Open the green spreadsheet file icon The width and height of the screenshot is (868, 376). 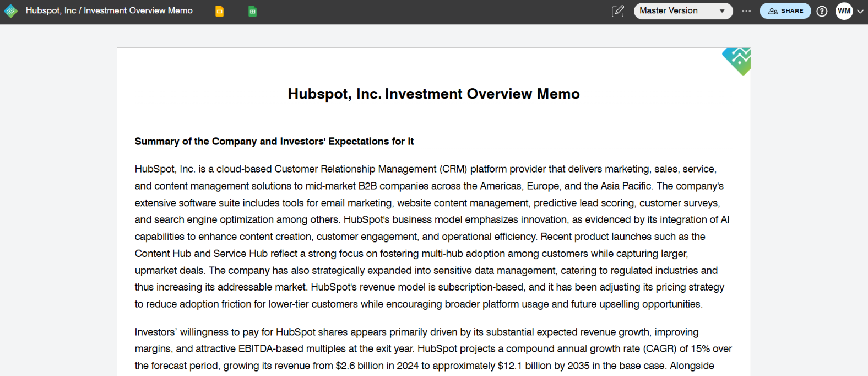coord(252,11)
